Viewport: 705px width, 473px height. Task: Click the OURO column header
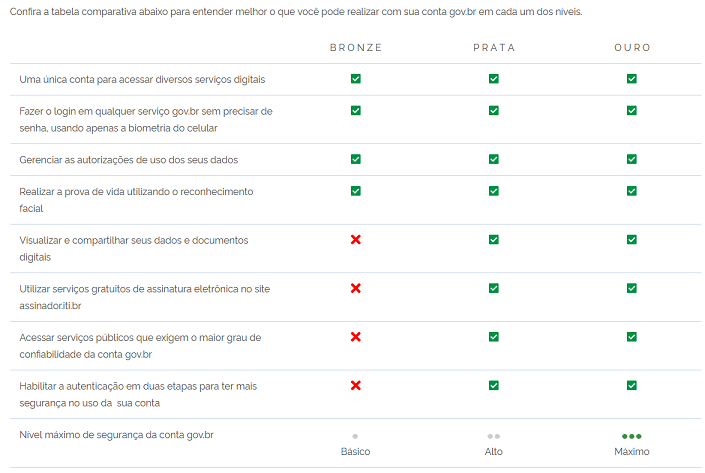pos(632,48)
